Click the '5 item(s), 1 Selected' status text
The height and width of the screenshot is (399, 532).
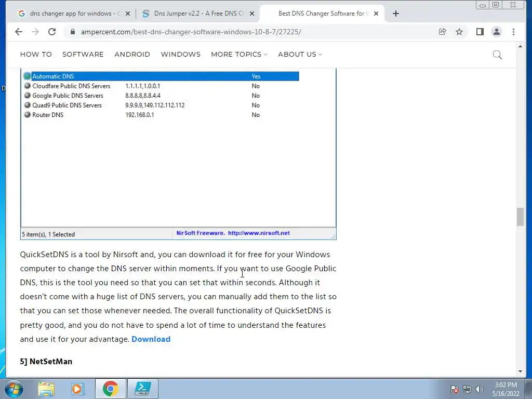point(48,234)
